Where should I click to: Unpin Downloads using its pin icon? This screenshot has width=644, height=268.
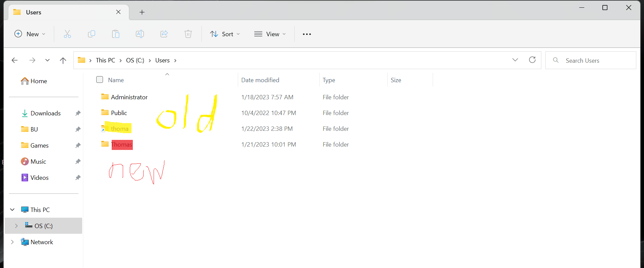(78, 113)
